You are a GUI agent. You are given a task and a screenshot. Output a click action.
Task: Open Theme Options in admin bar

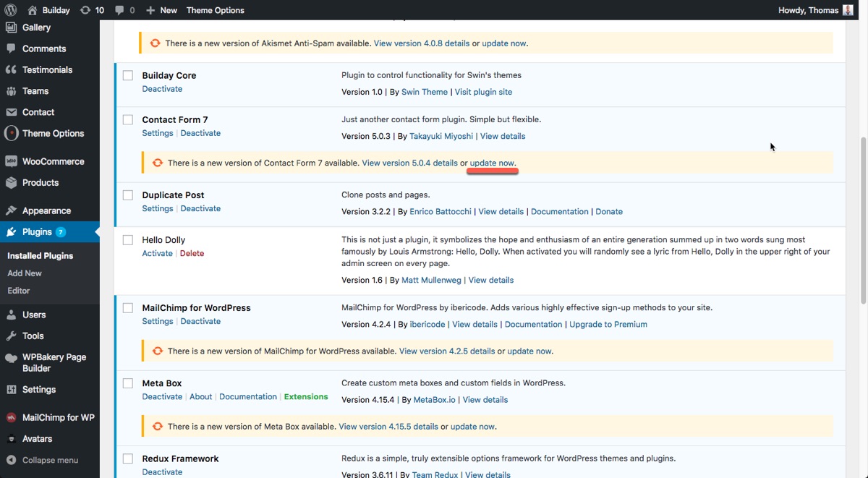coord(216,10)
